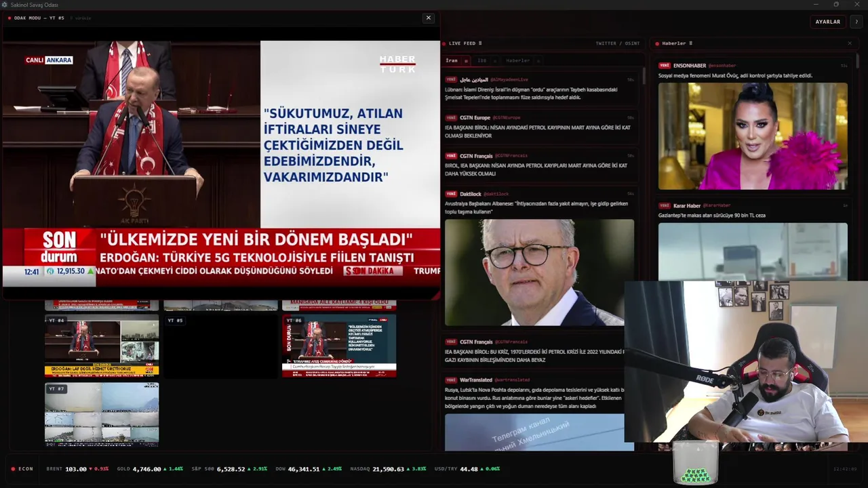Click the WarTranslated account name
The image size is (868, 488).
click(x=475, y=380)
